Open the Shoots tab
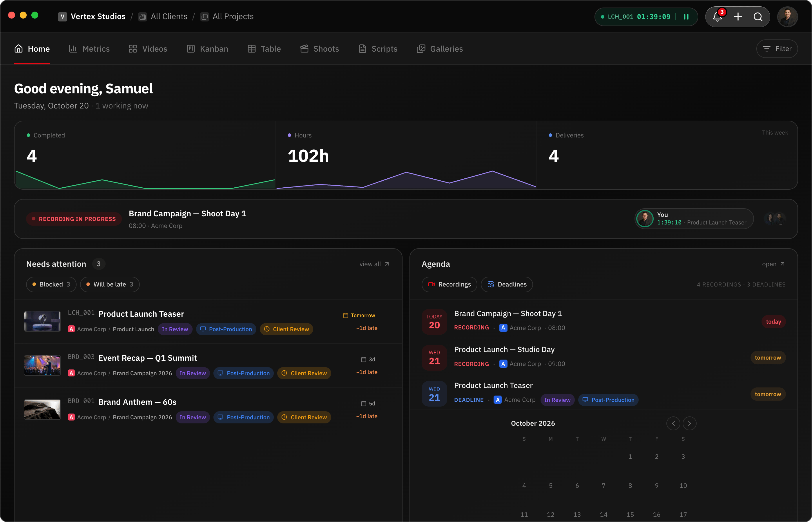This screenshot has height=522, width=812. click(x=320, y=49)
